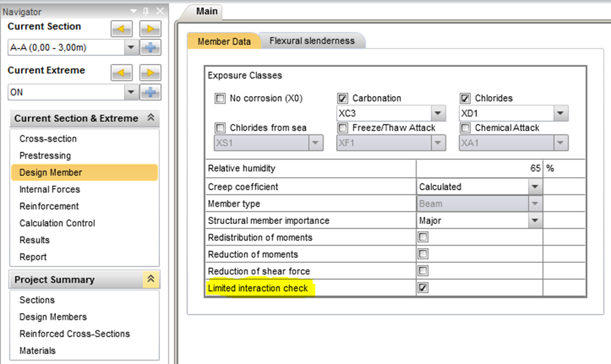
Task: Tick the Freeze/Thaw Attack checkbox
Action: 343,128
